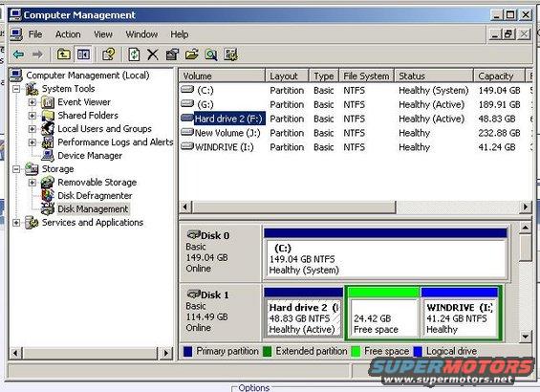The width and height of the screenshot is (540, 392).
Task: Toggle the Show/Hide Console Tree icon
Action: [84, 54]
